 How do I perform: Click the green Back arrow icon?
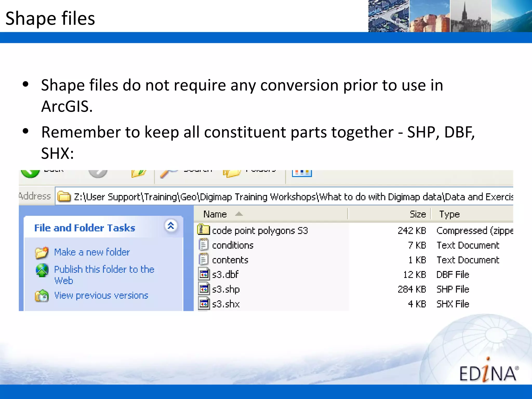30,174
